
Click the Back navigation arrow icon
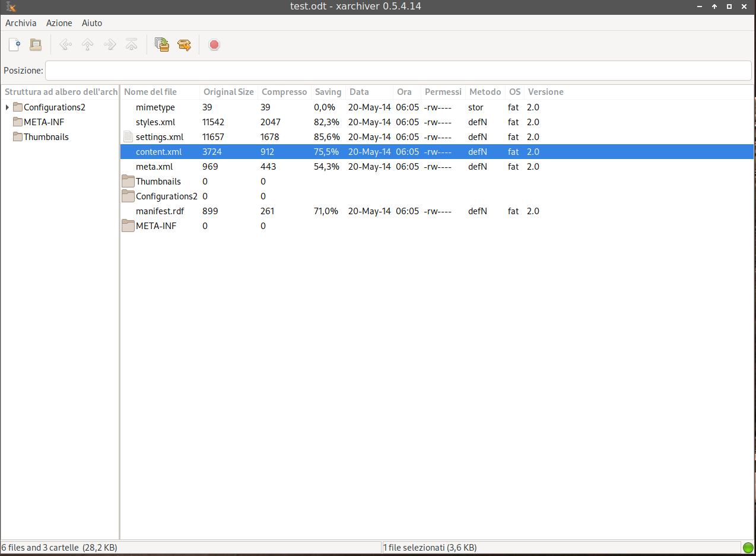(65, 45)
